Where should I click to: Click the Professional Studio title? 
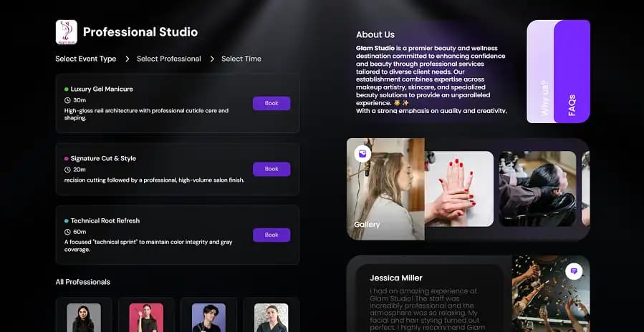coord(140,32)
